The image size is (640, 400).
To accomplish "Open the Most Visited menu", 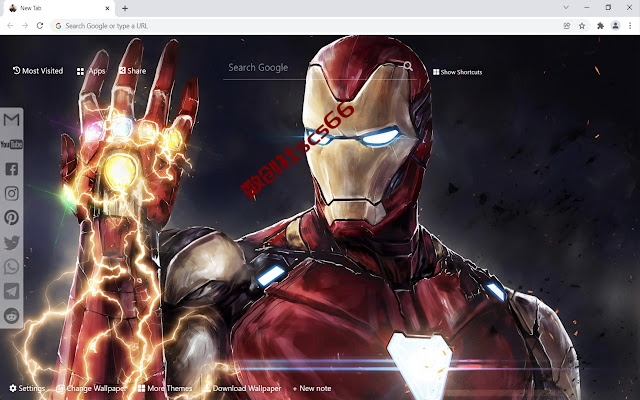I will tap(38, 71).
